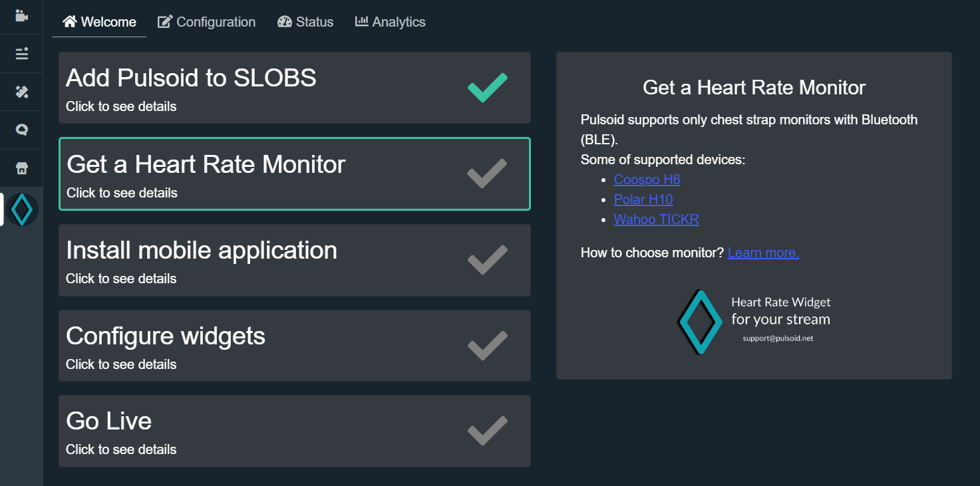Expand the Go Live step
The height and width of the screenshot is (486, 980).
tap(295, 431)
